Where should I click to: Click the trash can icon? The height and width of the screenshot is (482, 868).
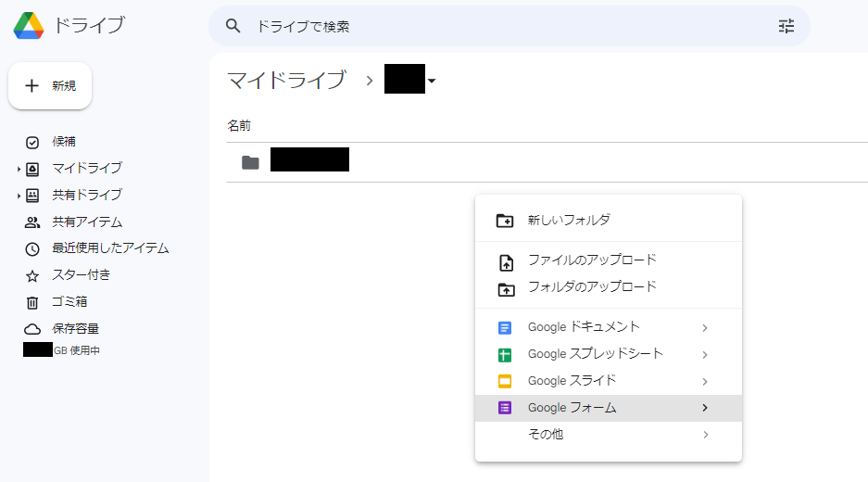coord(32,302)
